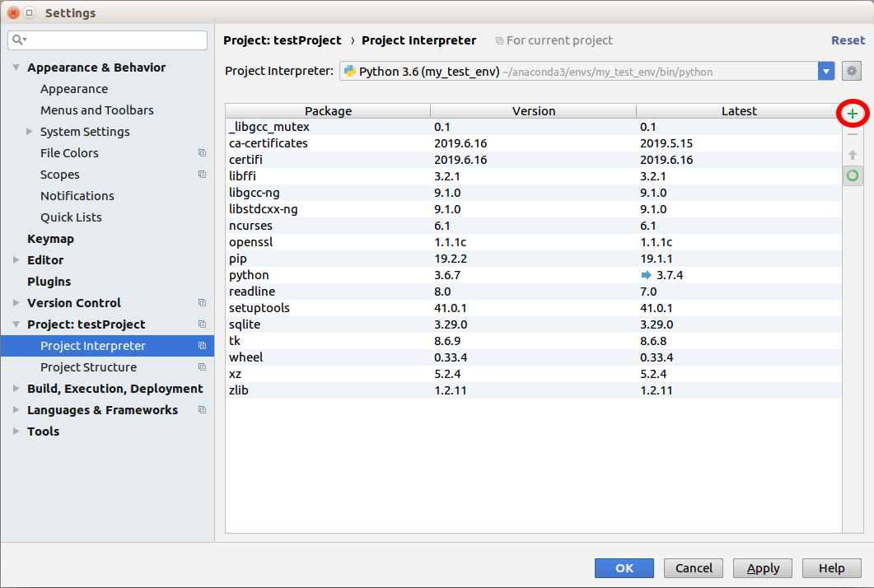Screen dimensions: 874x588
Task: Click the per-project icon next to Scopes
Action: [x=203, y=175]
